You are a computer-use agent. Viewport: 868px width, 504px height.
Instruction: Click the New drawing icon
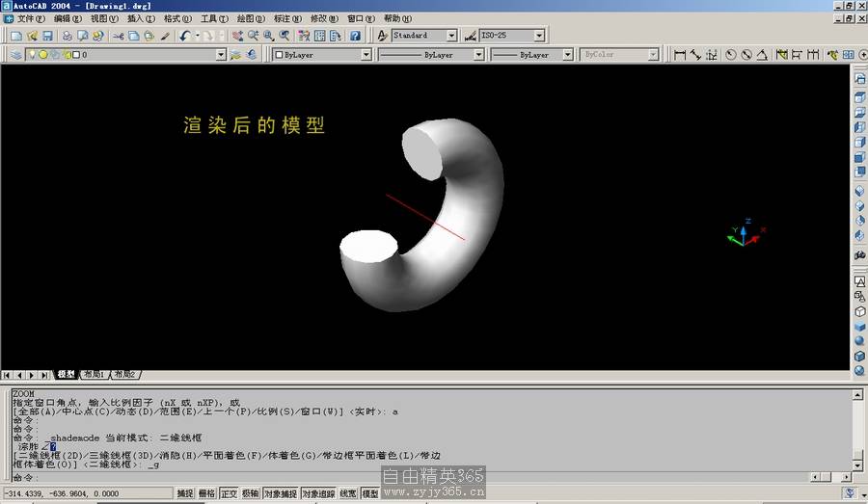[x=16, y=36]
